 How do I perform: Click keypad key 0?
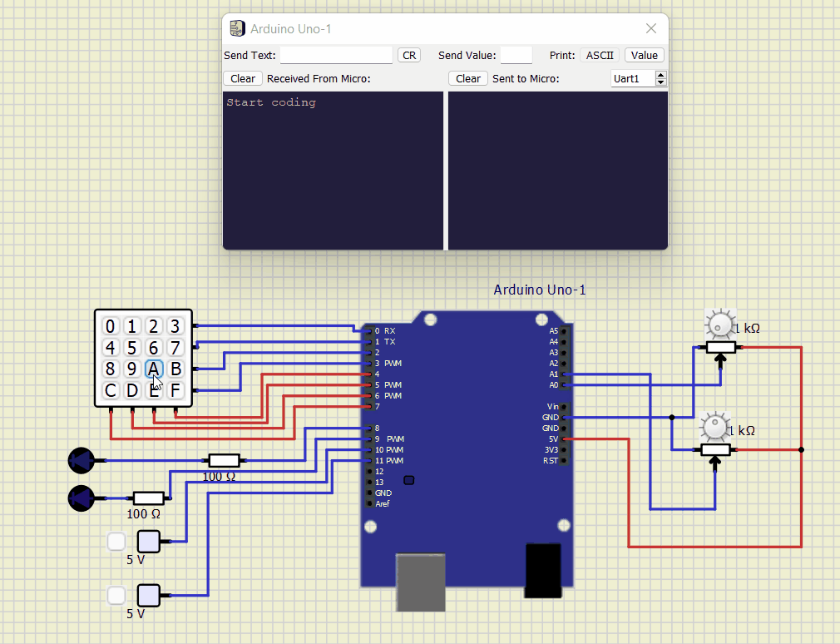[111, 326]
